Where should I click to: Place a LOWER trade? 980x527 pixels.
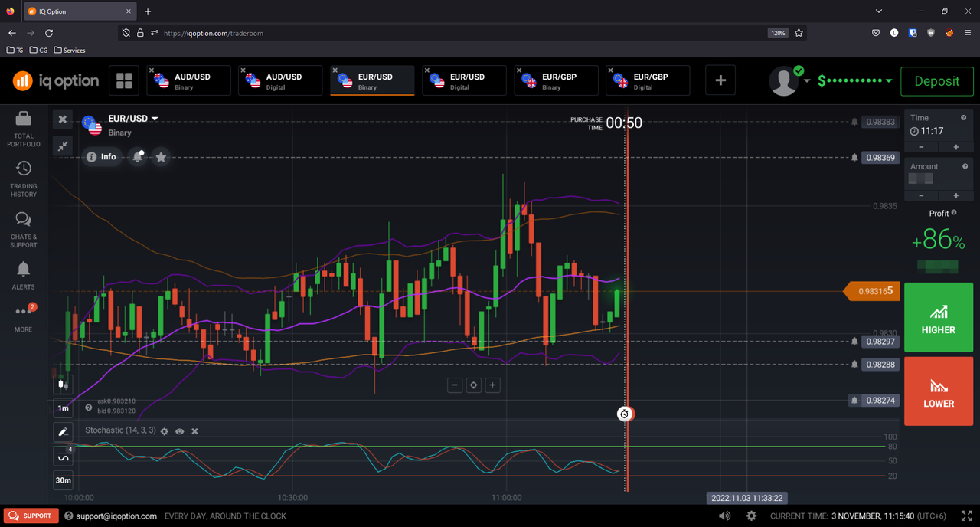pyautogui.click(x=938, y=391)
